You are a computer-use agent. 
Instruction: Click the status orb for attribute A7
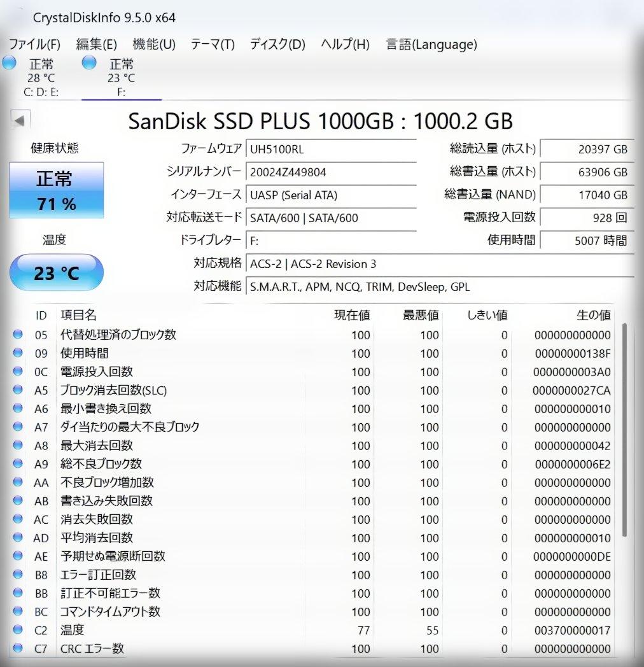coord(18,426)
